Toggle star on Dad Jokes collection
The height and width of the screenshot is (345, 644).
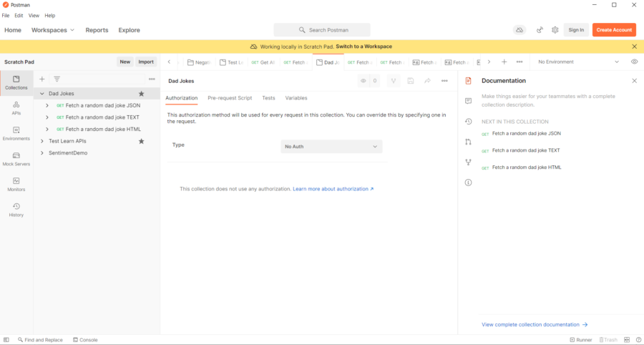coord(141,94)
